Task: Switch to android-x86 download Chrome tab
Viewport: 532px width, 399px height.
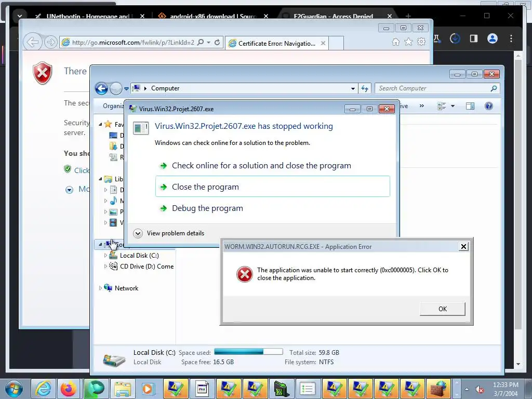Action: click(x=212, y=16)
